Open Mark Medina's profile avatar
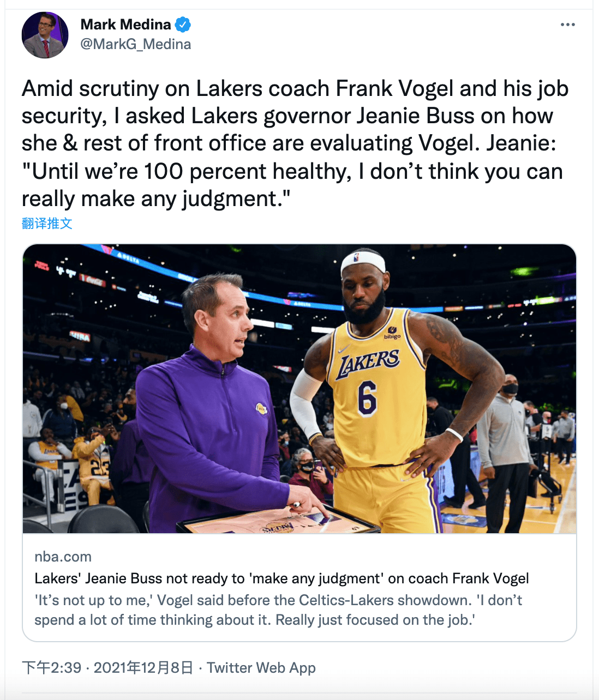The image size is (599, 700). (45, 35)
